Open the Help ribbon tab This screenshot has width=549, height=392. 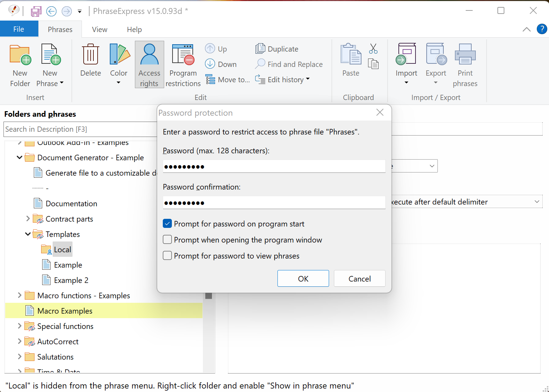click(134, 29)
